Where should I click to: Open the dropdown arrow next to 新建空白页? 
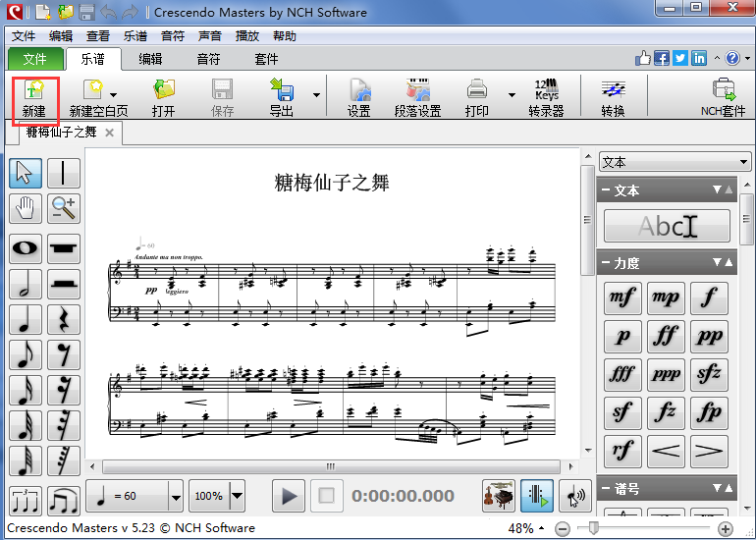114,94
